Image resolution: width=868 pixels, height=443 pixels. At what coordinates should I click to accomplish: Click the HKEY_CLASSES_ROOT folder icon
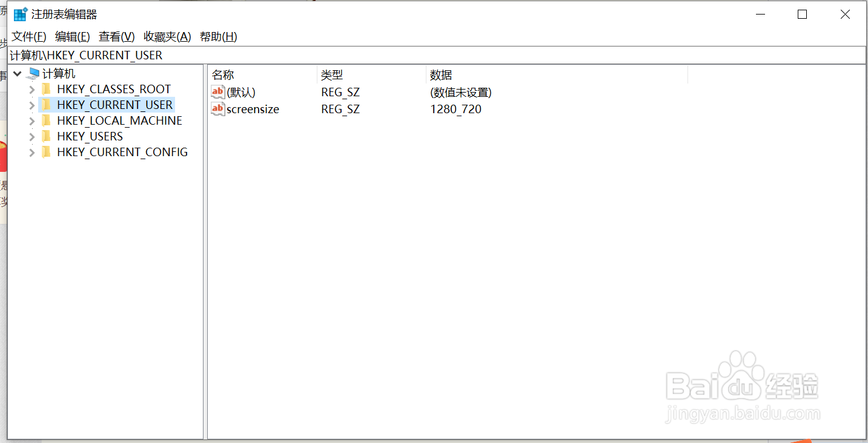(46, 89)
